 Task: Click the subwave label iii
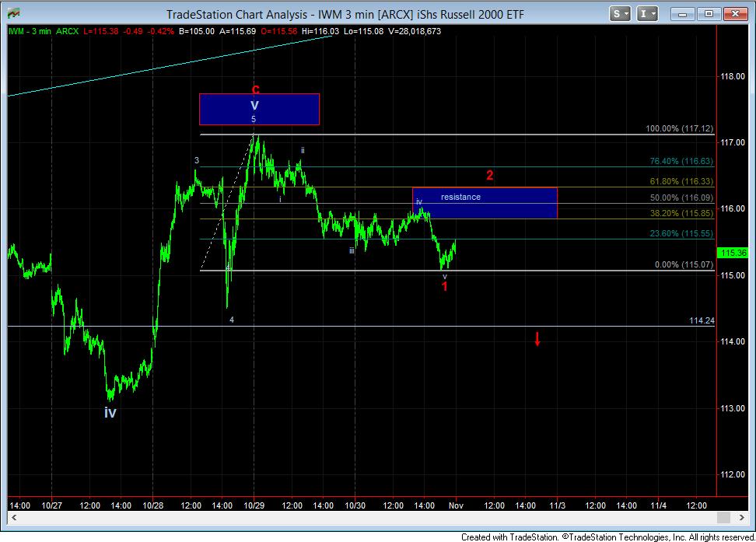pyautogui.click(x=352, y=250)
